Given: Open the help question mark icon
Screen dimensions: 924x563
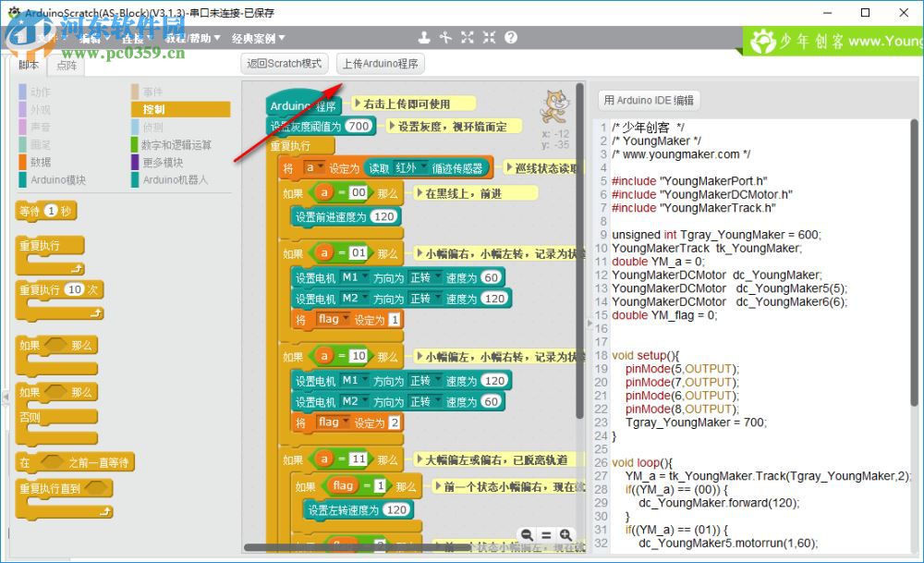Looking at the screenshot, I should tap(510, 37).
